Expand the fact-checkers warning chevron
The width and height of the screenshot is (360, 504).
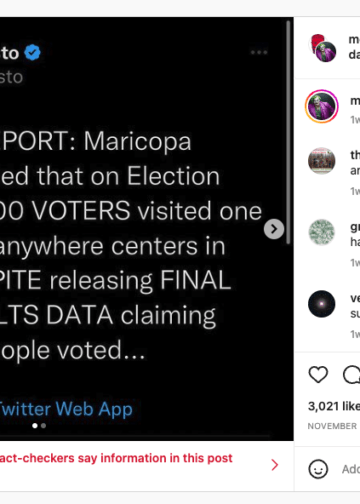(275, 465)
